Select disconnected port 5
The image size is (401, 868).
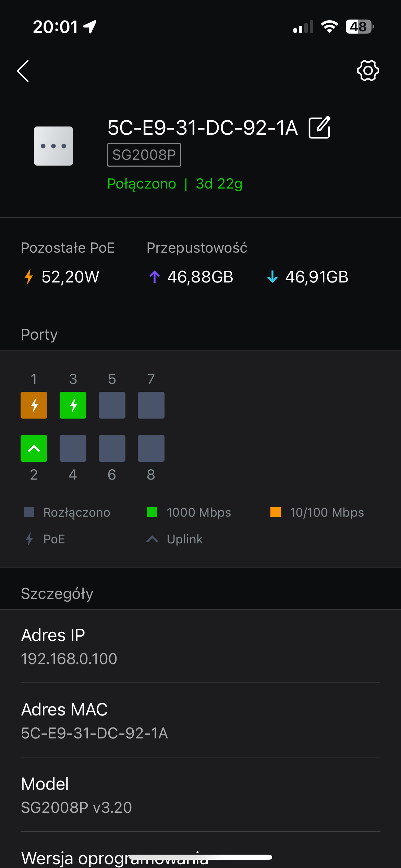click(x=112, y=405)
